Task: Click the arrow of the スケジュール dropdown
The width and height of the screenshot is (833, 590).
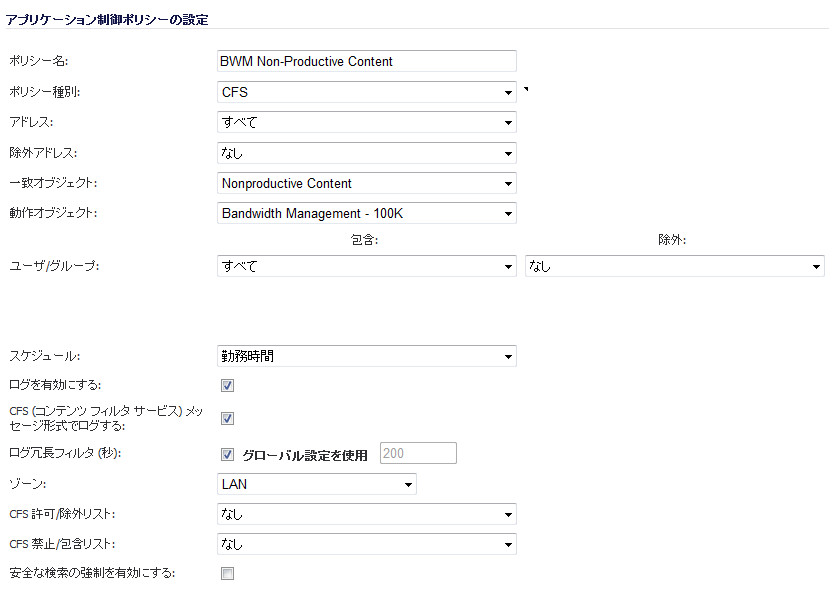Action: coord(508,356)
